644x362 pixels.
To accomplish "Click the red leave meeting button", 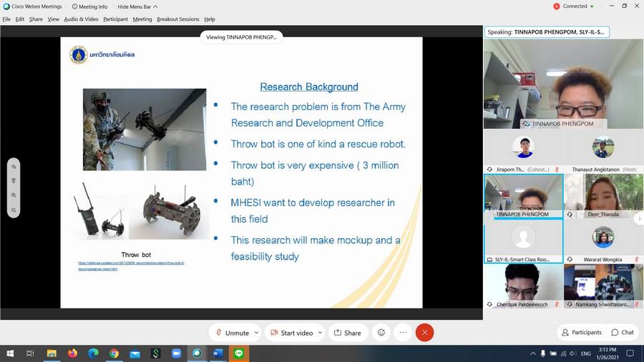I will pyautogui.click(x=424, y=333).
